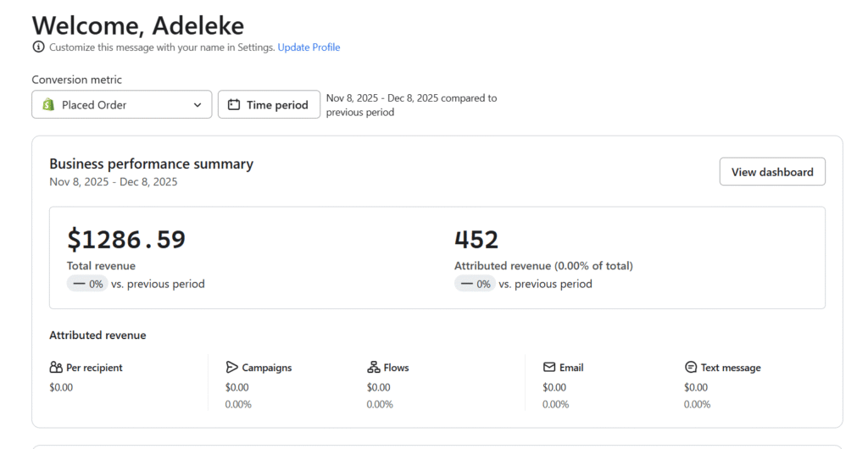Open the Placed Order conversion metric dropdown
This screenshot has height=449, width=868.
[122, 105]
